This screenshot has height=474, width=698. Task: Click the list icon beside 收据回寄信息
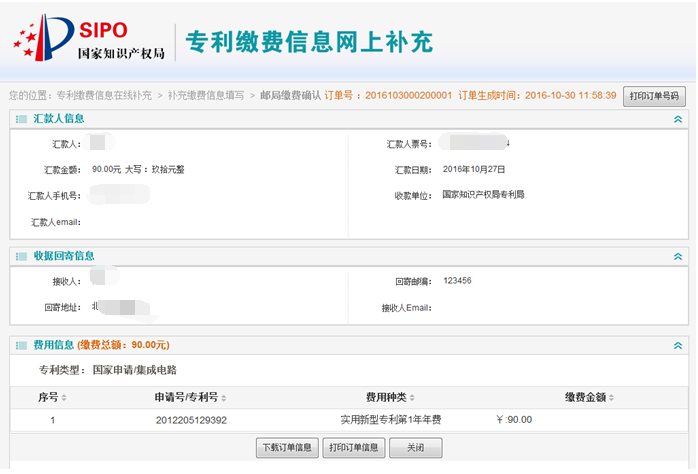pyautogui.click(x=21, y=256)
